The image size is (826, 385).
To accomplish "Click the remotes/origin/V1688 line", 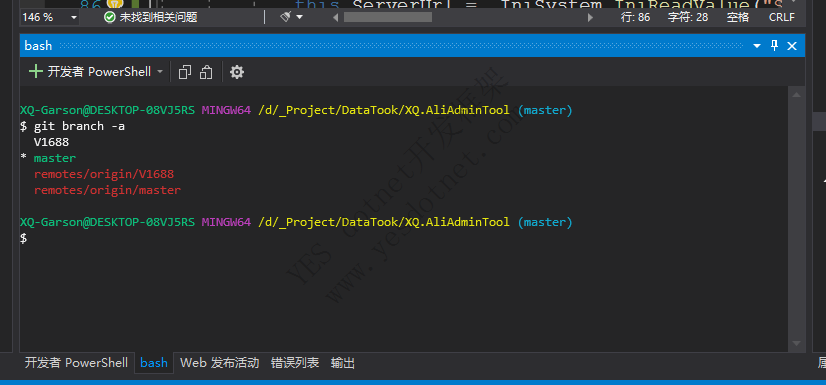I will [x=104, y=174].
